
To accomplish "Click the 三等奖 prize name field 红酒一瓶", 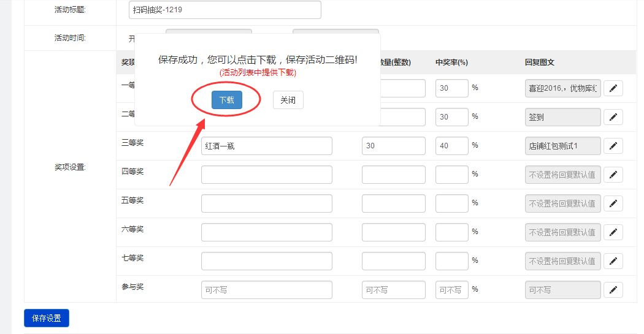I will (x=266, y=146).
